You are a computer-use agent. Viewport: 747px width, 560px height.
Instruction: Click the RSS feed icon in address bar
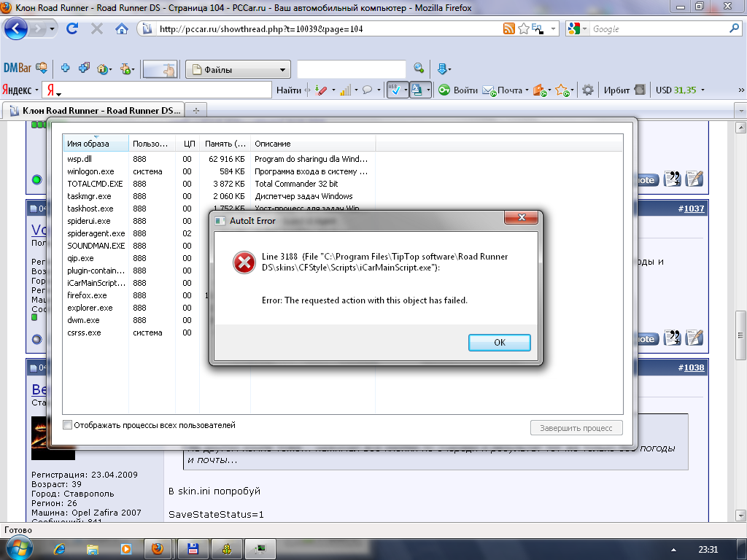point(509,29)
